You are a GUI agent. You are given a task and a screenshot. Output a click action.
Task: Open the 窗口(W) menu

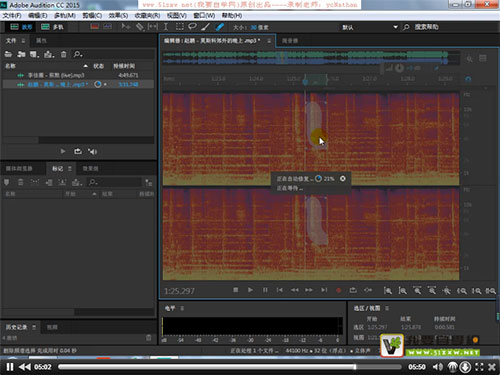204,16
